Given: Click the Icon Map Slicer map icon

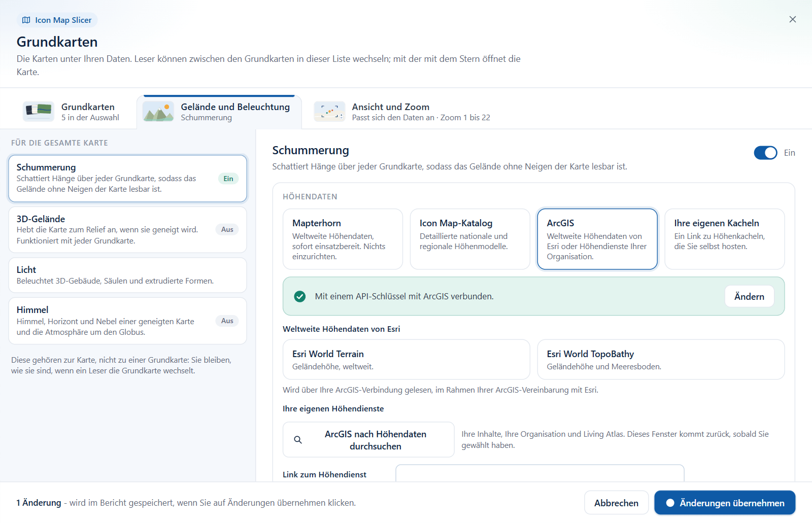Looking at the screenshot, I should point(26,20).
